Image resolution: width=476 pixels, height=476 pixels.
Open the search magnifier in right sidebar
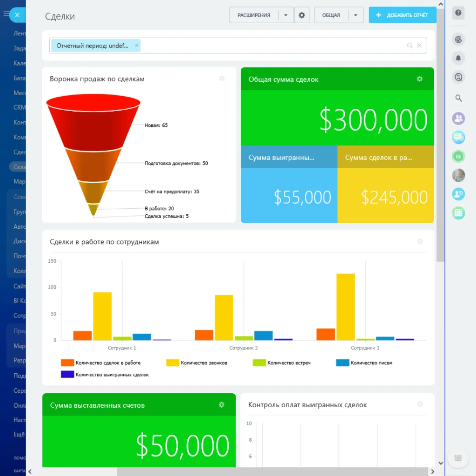coord(458,98)
